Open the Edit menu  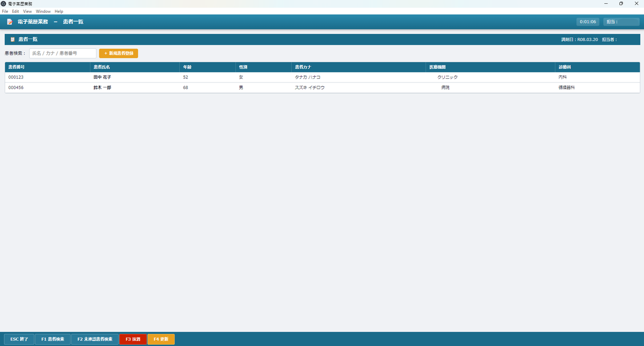[16, 11]
